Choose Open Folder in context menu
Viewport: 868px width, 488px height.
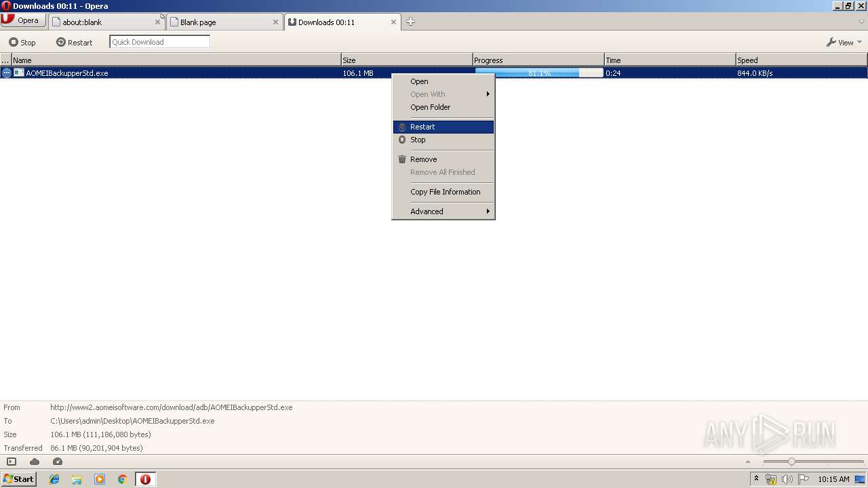pyautogui.click(x=443, y=107)
